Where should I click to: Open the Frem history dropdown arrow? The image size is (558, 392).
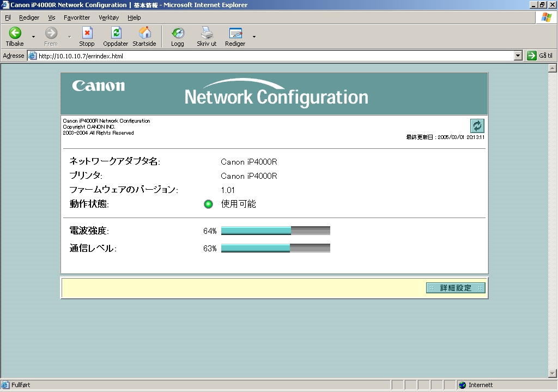(69, 37)
